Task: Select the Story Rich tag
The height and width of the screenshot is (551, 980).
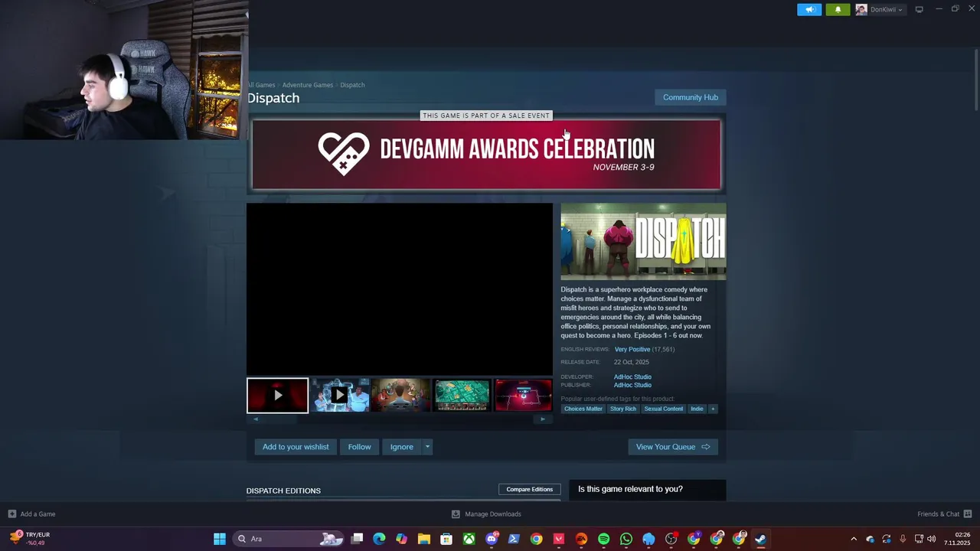Action: tap(623, 409)
